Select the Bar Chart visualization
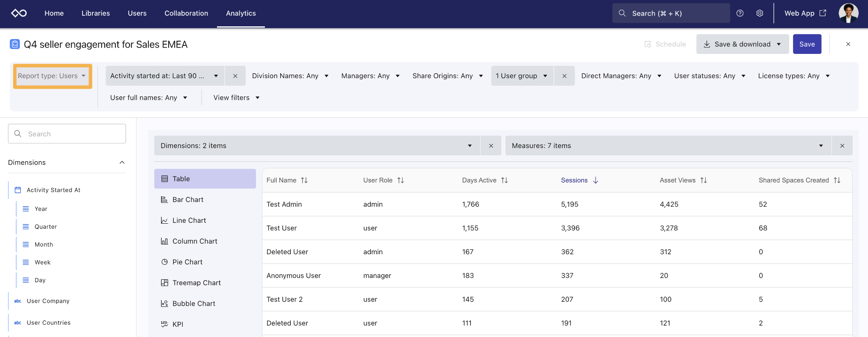The width and height of the screenshot is (868, 337). [188, 199]
